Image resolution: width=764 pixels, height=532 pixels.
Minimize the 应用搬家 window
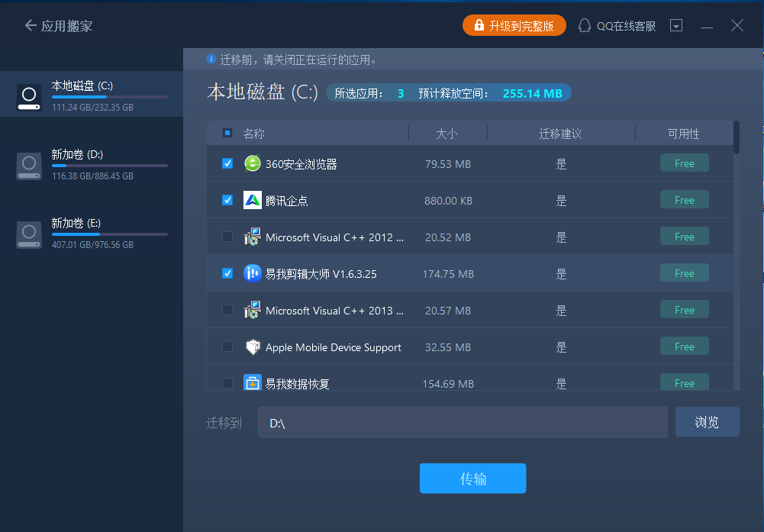(x=707, y=26)
